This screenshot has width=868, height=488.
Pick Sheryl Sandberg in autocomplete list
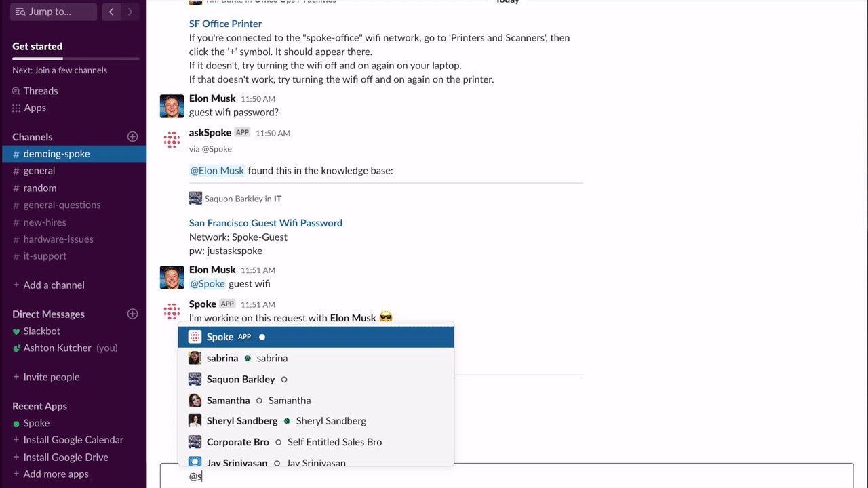click(242, 421)
